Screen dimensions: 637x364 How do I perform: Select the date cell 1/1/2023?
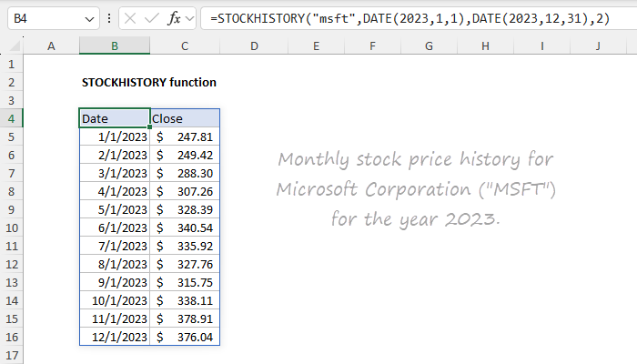pyautogui.click(x=115, y=136)
